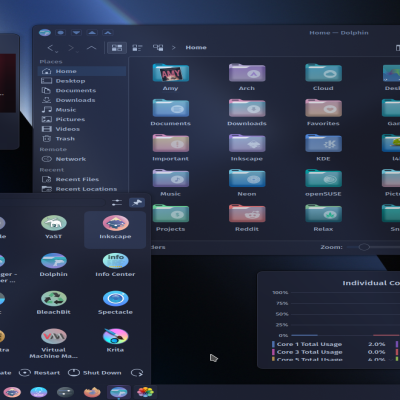The image size is (400, 400).
Task: Select the Neon folder icon
Action: point(247,179)
